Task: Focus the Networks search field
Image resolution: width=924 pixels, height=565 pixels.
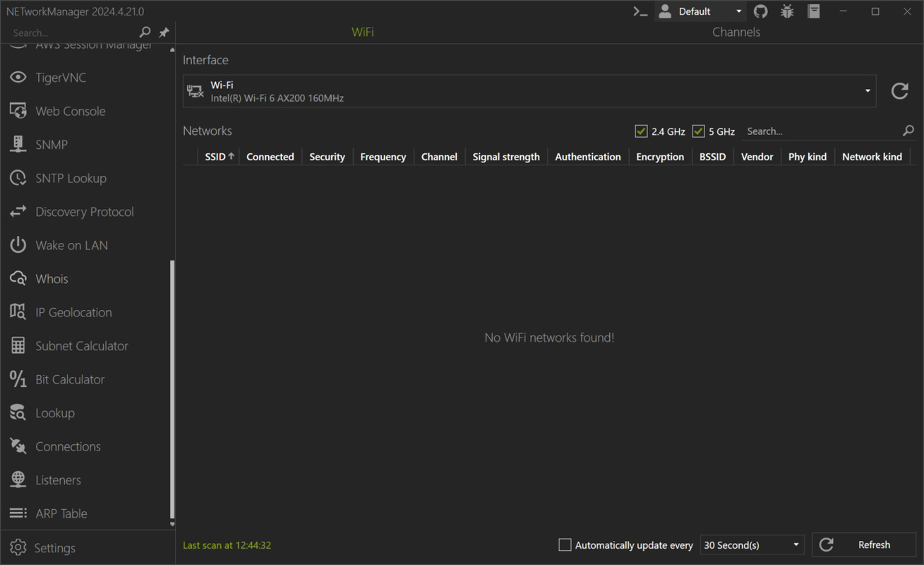Action: [822, 131]
